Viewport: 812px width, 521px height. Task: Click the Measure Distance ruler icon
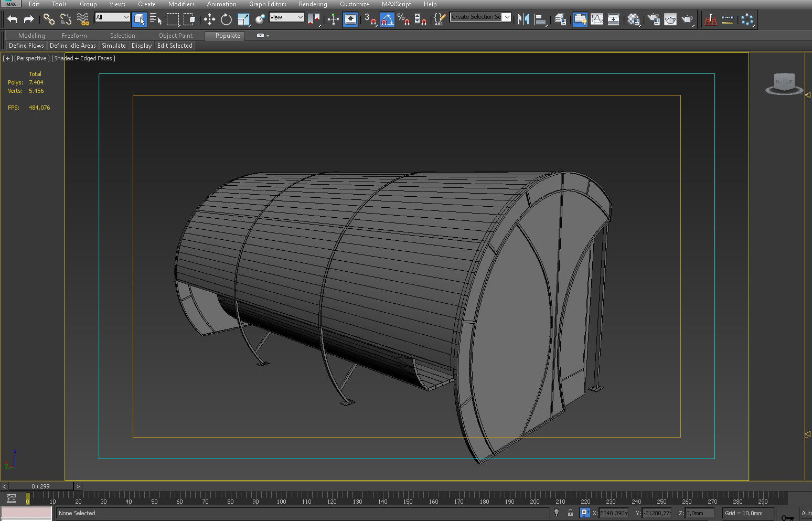tap(728, 19)
